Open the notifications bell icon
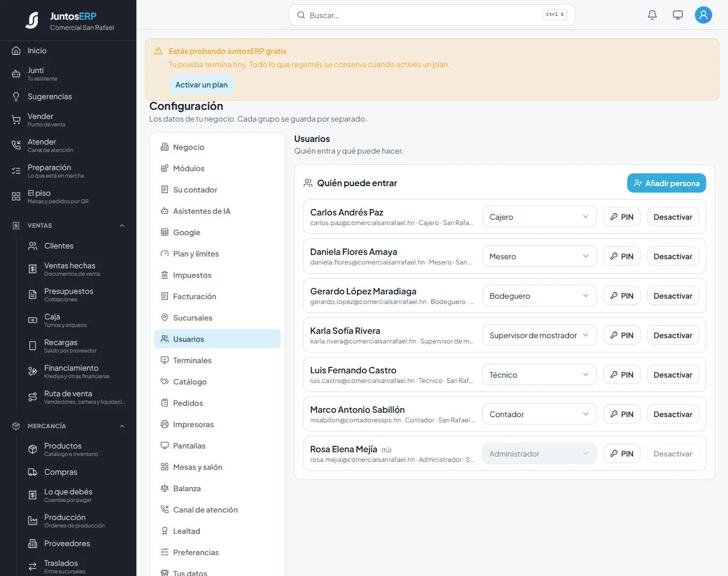Viewport: 728px width, 576px height. 652,15
